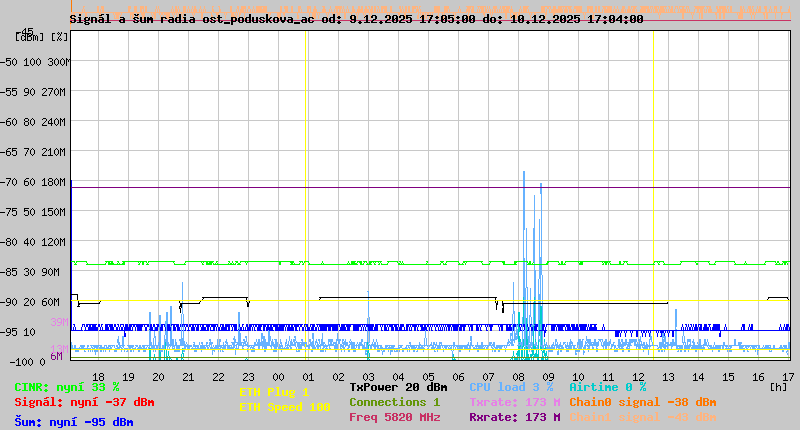Select the 'Signál: nyní -37 dBm' legend entry
800x430 pixels.
(x=84, y=402)
